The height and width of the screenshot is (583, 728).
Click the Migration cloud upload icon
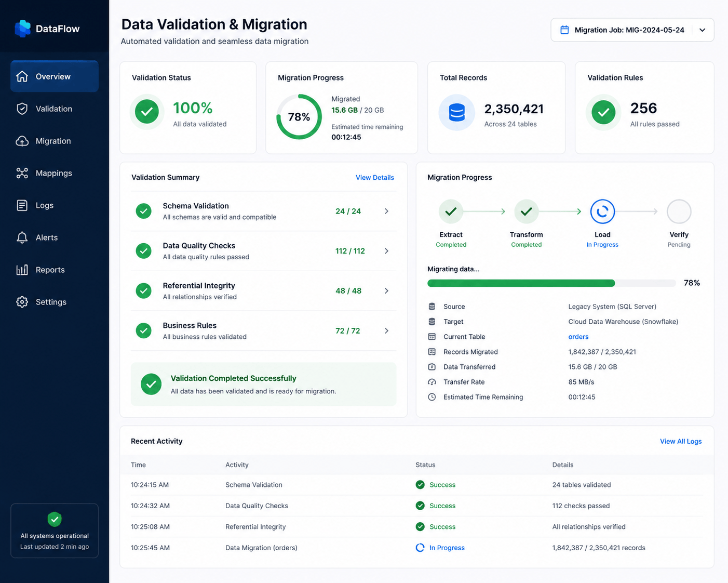[22, 141]
